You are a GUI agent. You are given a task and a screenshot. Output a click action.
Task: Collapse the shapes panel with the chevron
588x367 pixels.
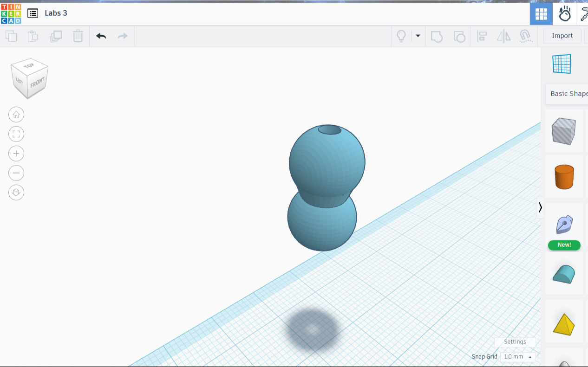tap(540, 207)
